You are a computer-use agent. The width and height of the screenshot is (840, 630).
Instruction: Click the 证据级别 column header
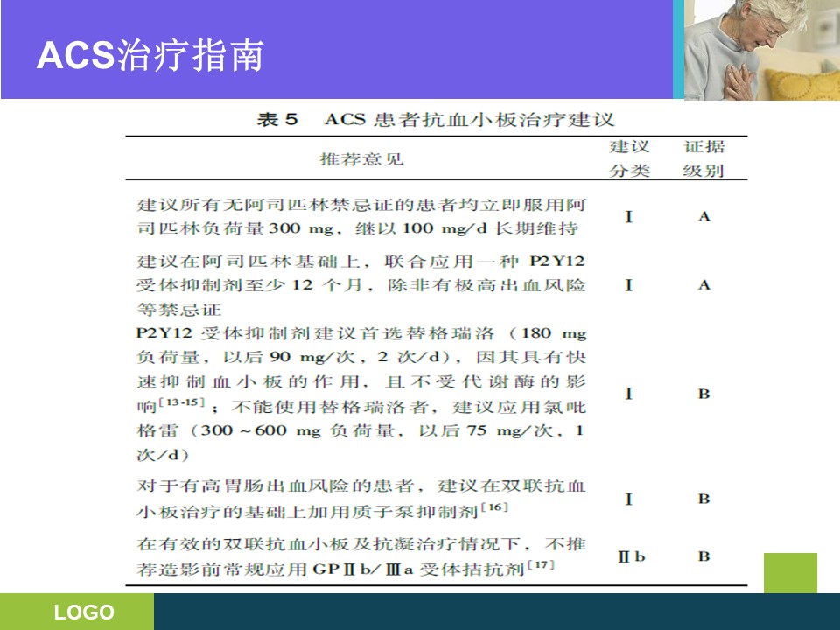703,158
